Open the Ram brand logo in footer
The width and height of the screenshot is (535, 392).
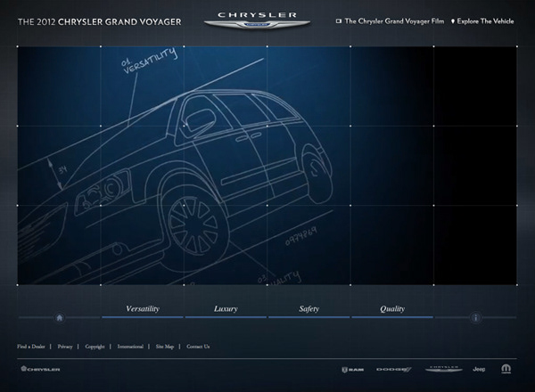(x=353, y=370)
